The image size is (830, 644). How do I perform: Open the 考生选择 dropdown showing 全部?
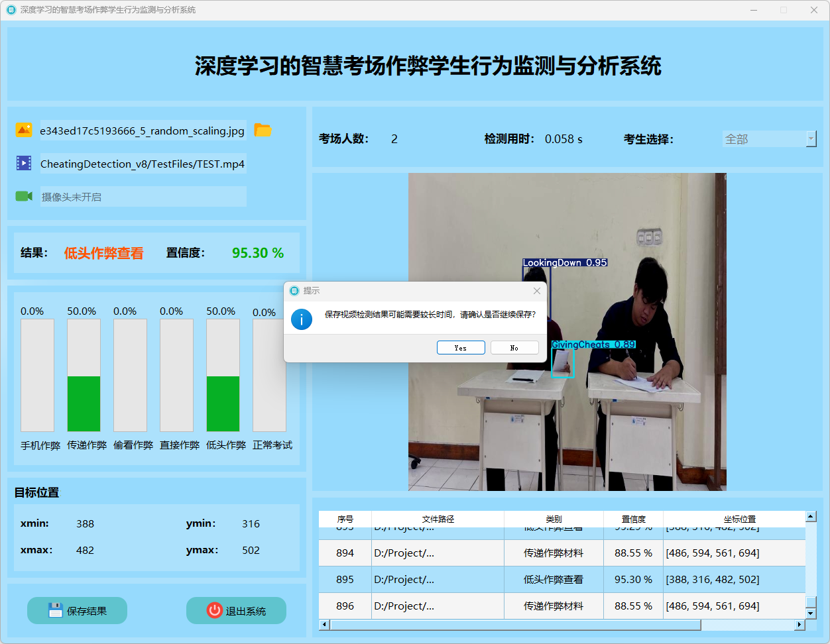click(769, 138)
